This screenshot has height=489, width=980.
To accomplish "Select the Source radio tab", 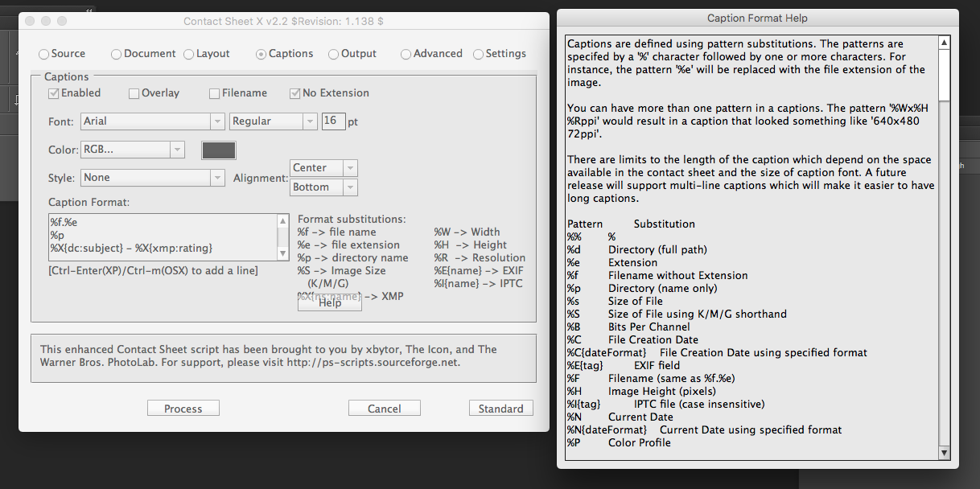I will tap(62, 54).
